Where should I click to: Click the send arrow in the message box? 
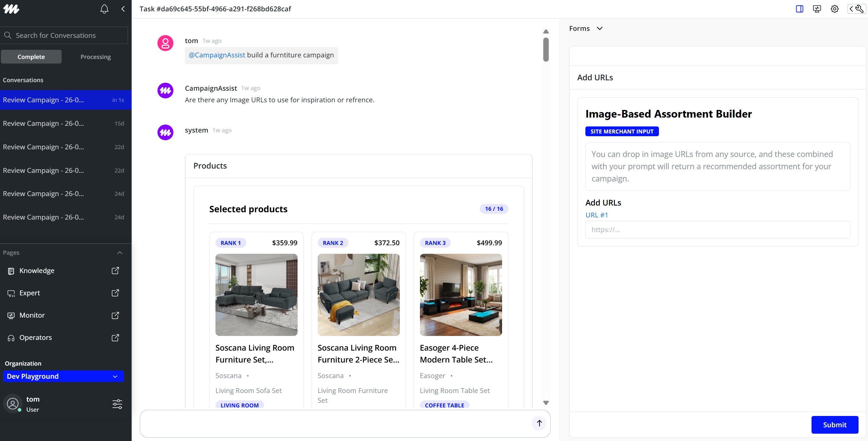click(539, 424)
